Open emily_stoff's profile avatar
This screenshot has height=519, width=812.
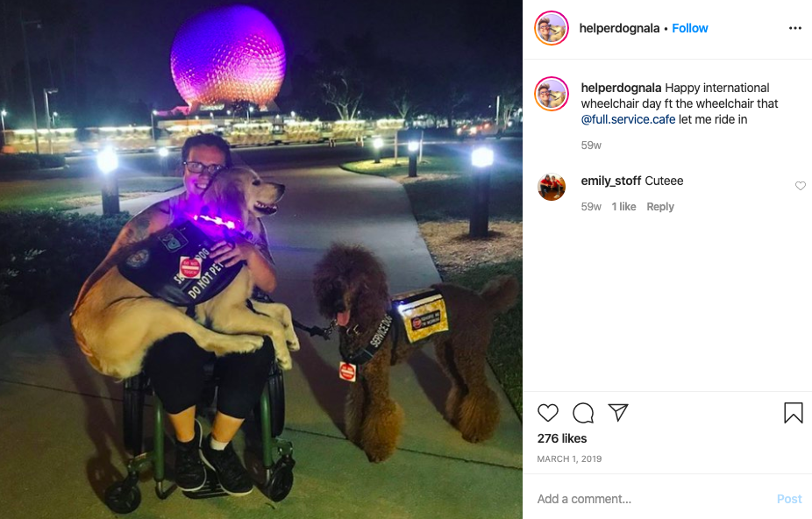click(x=552, y=187)
